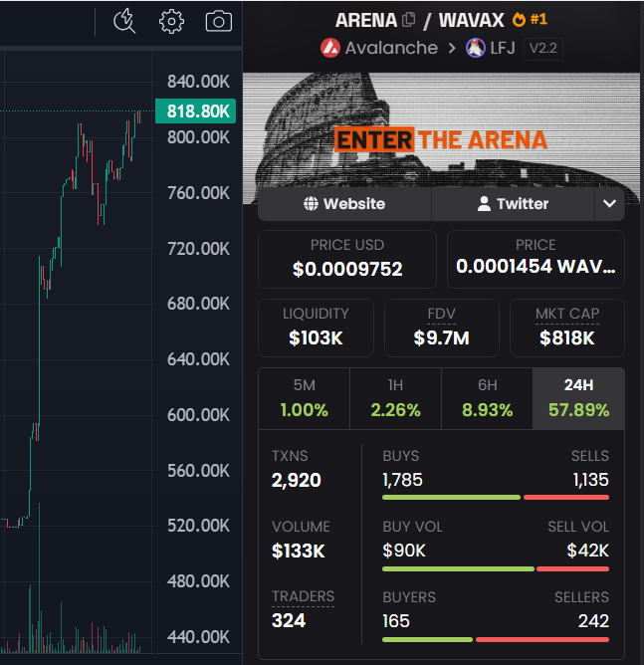Image resolution: width=644 pixels, height=665 pixels.
Task: Click the MKT CAP $818K box
Action: (566, 328)
